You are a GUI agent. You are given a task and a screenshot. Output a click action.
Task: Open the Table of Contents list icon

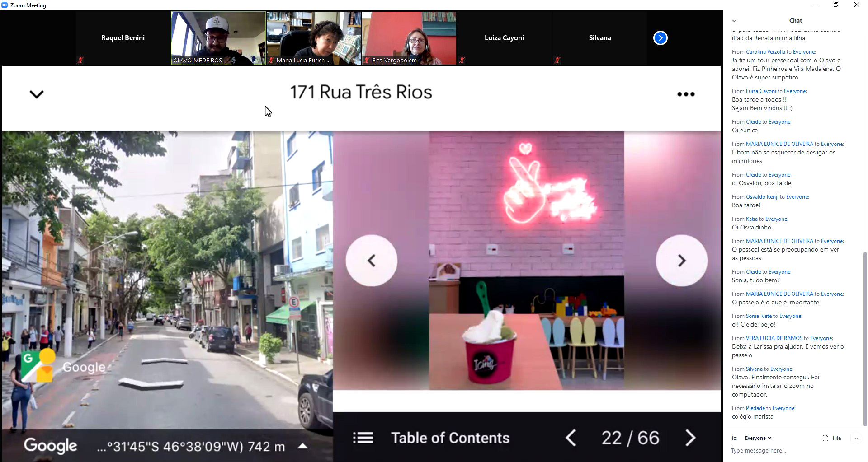pyautogui.click(x=363, y=438)
